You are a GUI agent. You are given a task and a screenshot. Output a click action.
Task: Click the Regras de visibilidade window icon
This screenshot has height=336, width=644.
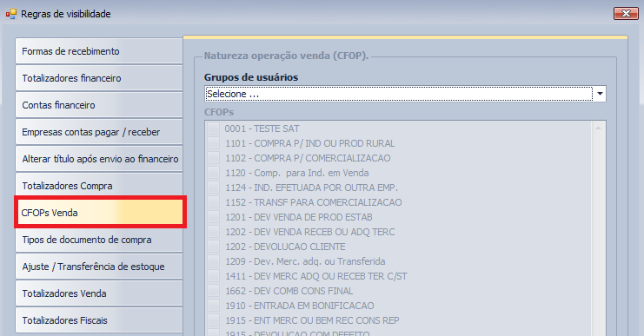pyautogui.click(x=10, y=14)
